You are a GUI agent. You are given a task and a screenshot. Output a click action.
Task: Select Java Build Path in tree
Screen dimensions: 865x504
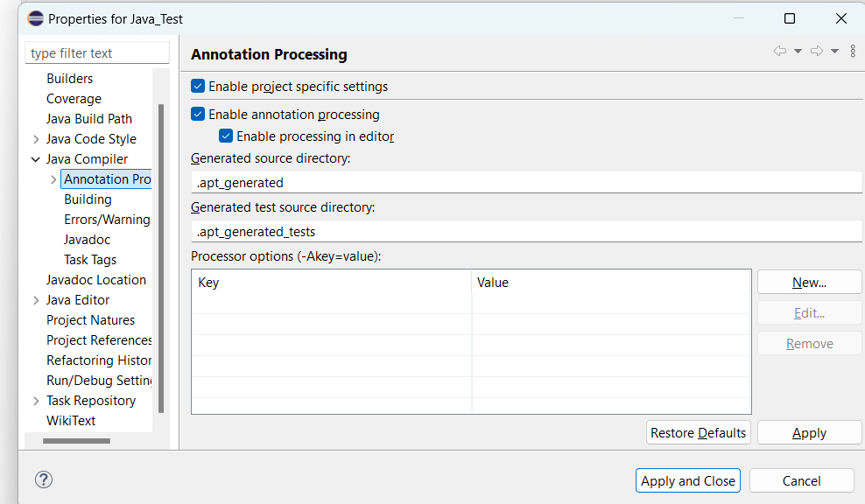click(x=89, y=119)
